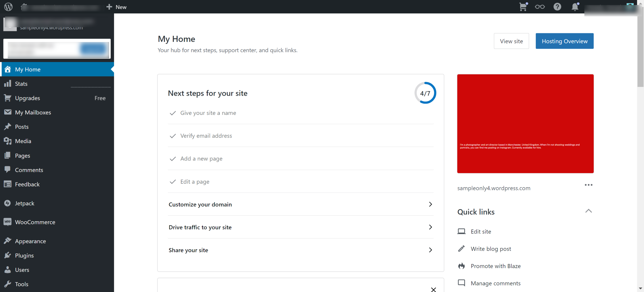Collapse the Quick links section
Image resolution: width=644 pixels, height=292 pixels.
[588, 211]
